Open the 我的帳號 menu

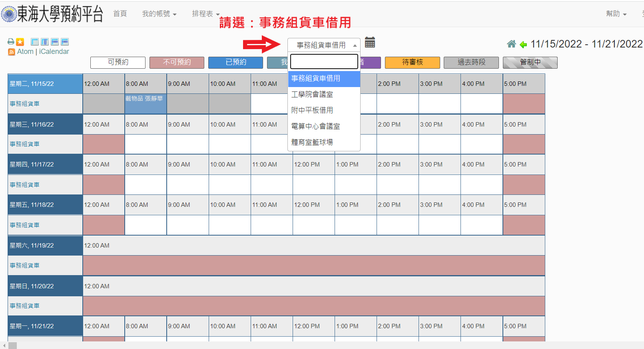click(x=159, y=14)
